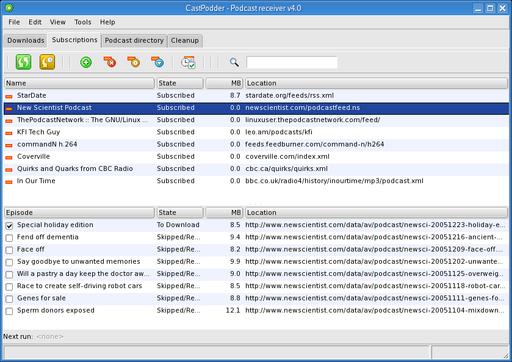This screenshot has height=362, width=512.
Task: Click the 12.1 MB value
Action: [x=233, y=311]
